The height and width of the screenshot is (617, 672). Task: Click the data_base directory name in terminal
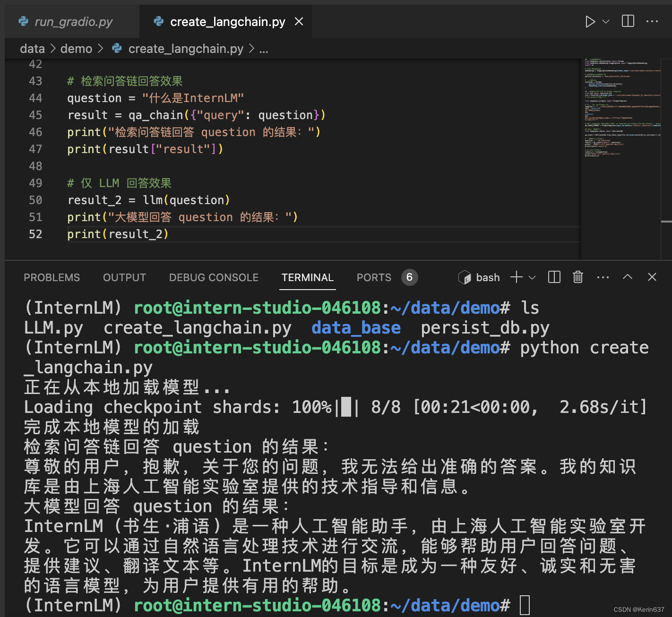click(x=356, y=327)
